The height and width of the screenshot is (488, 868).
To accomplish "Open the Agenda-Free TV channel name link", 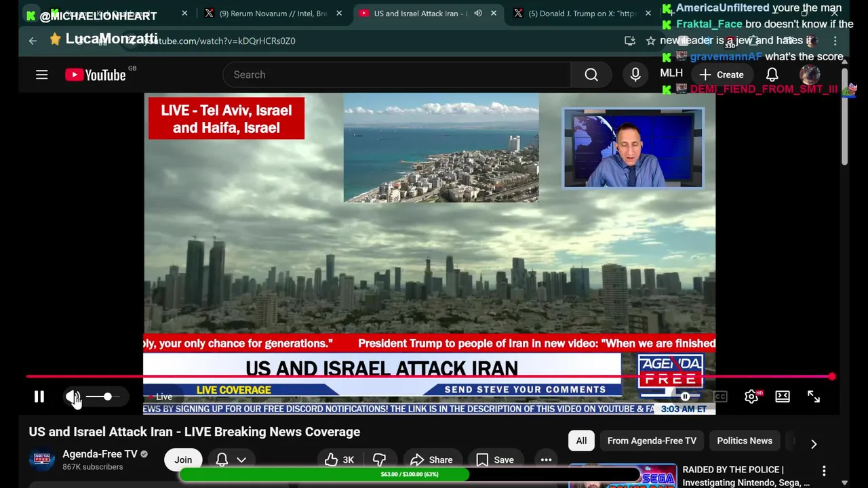I will pyautogui.click(x=100, y=454).
